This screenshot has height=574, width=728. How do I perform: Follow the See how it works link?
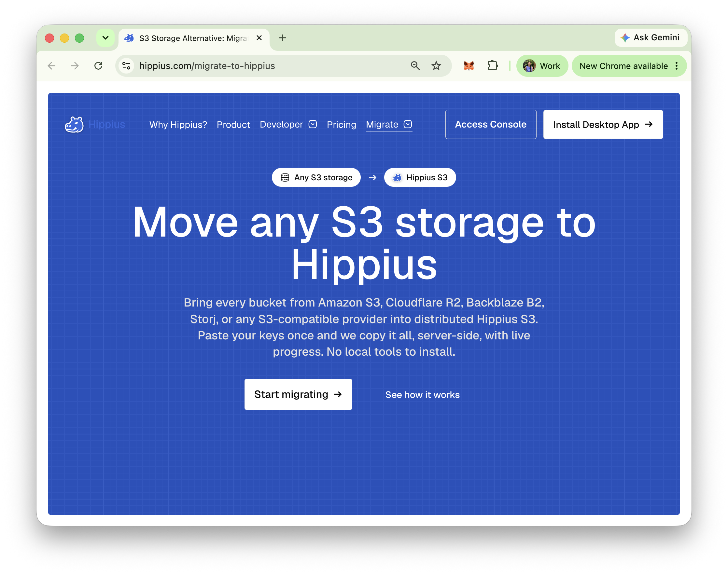tap(422, 394)
